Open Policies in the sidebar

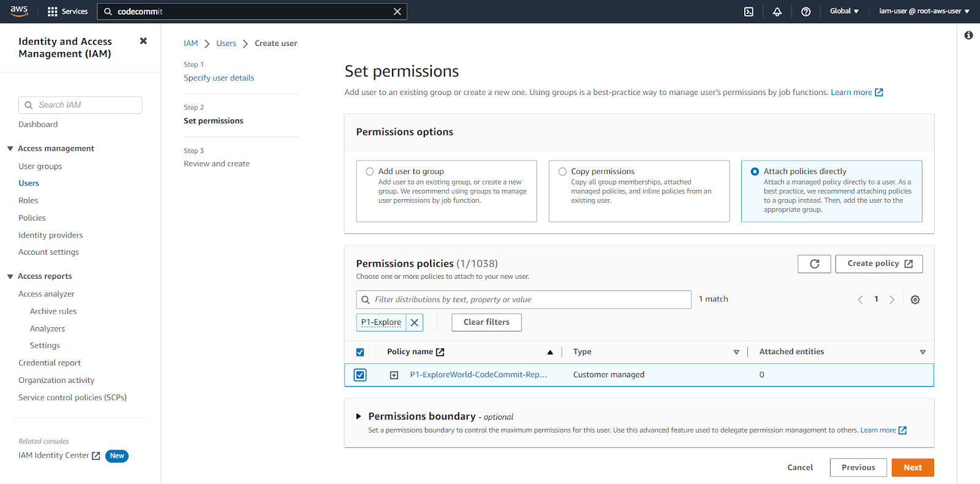(x=32, y=217)
